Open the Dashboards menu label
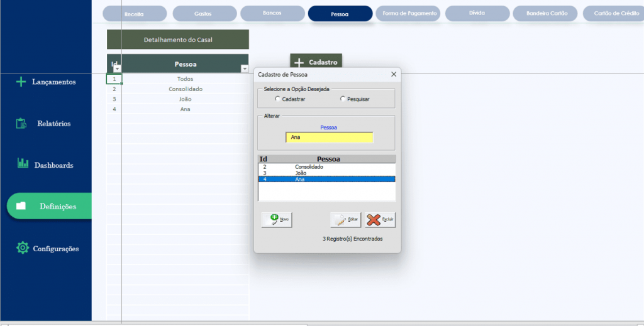Viewport: 644px width, 326px height. 54,165
